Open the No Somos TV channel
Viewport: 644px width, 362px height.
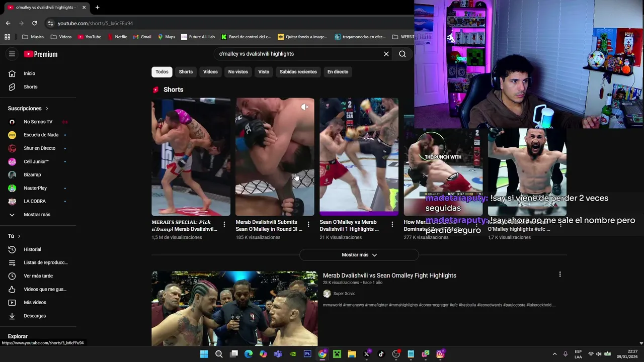coord(38,122)
